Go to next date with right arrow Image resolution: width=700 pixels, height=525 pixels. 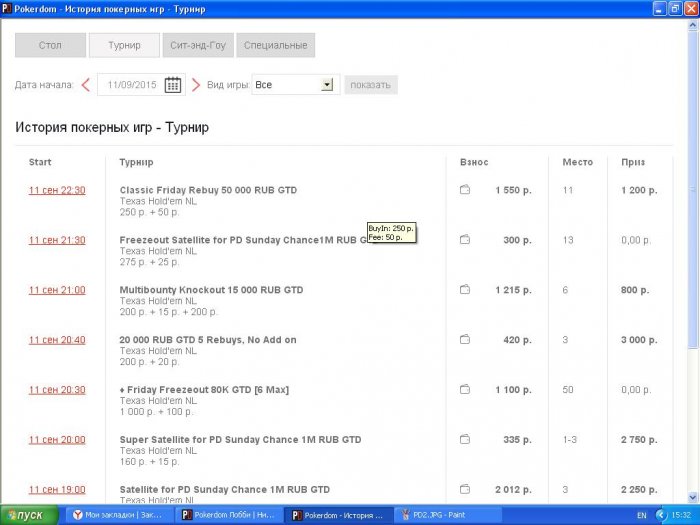[196, 85]
